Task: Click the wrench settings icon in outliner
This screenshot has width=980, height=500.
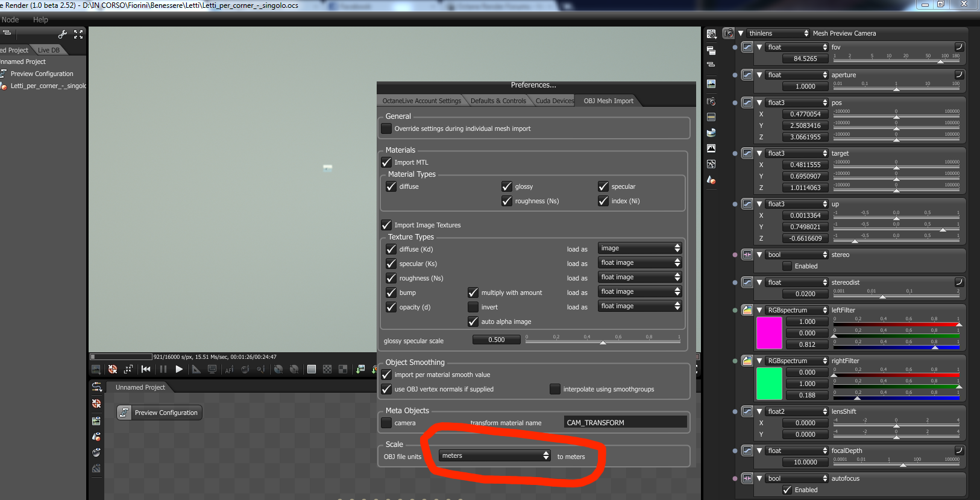Action: (x=63, y=34)
